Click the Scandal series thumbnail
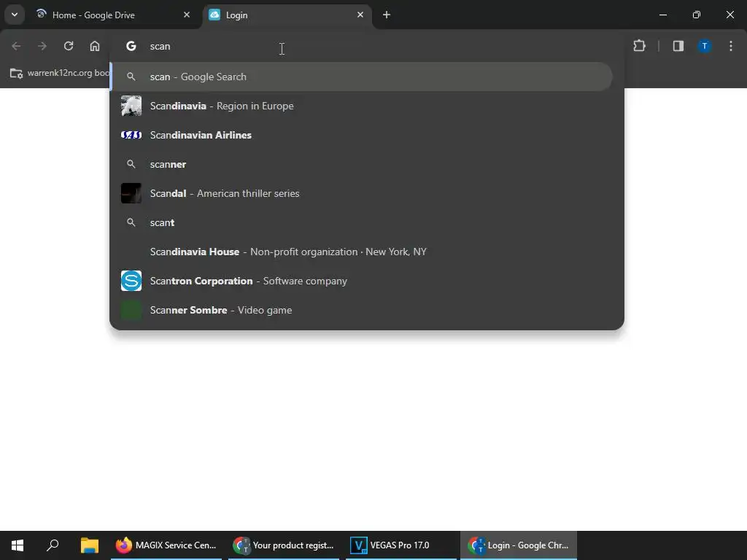The image size is (747, 560). pos(131,193)
